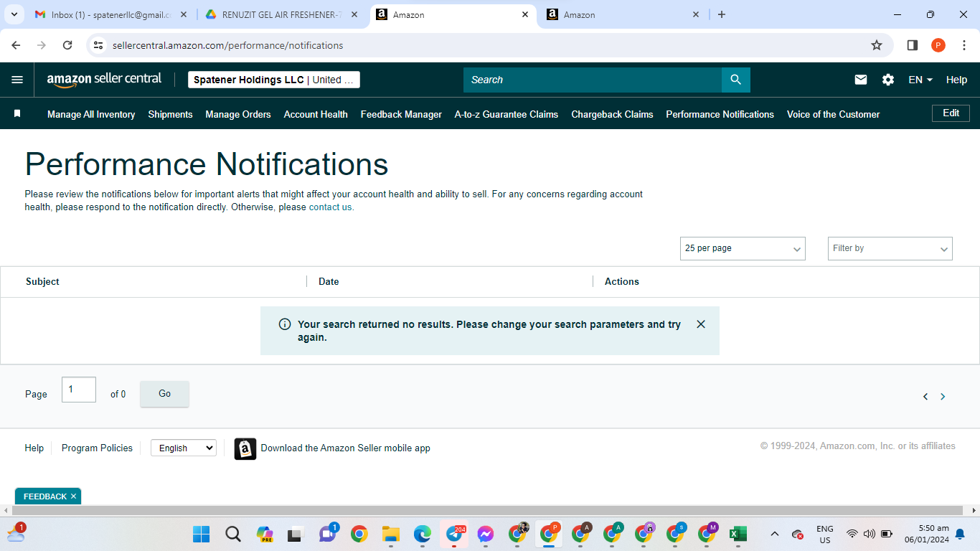This screenshot has width=980, height=551.
Task: Click Download the Amazon Seller mobile app
Action: point(345,448)
